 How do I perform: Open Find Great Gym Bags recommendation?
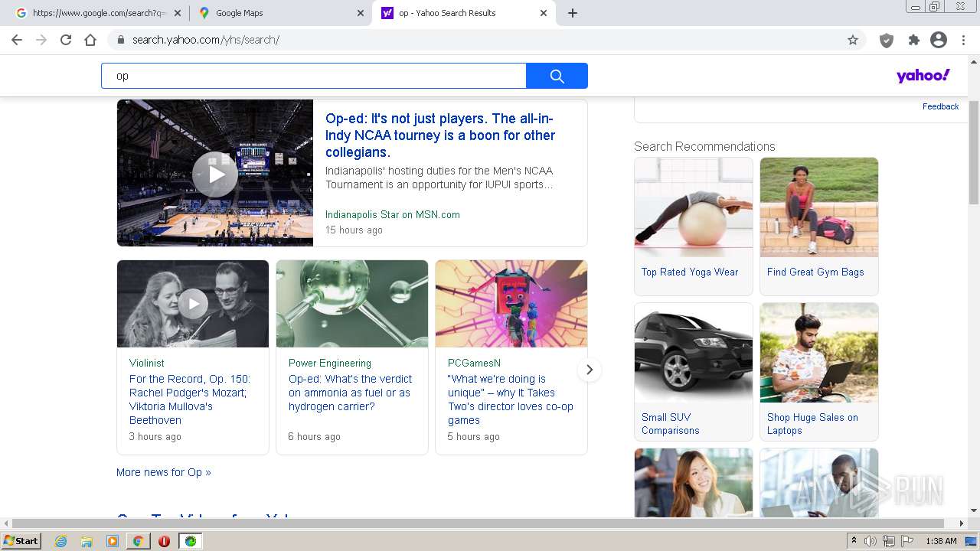[815, 272]
